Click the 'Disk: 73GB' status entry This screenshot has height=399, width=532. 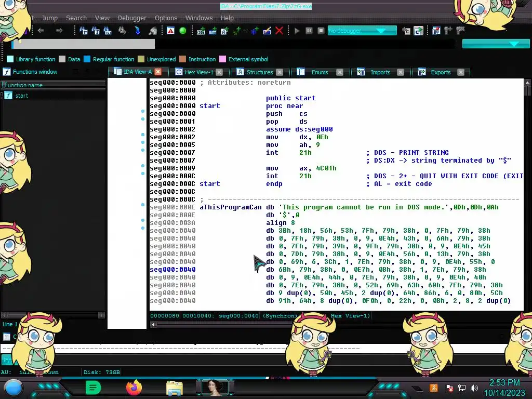point(102,372)
